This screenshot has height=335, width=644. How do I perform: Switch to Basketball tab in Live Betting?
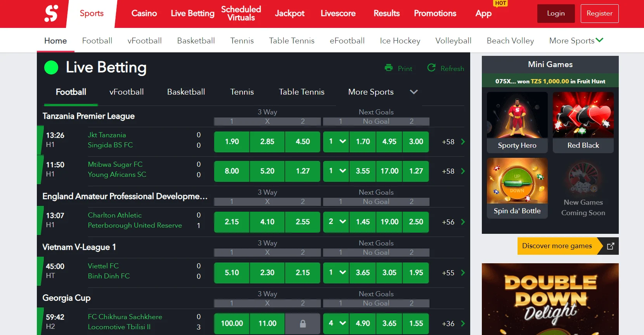(x=186, y=92)
